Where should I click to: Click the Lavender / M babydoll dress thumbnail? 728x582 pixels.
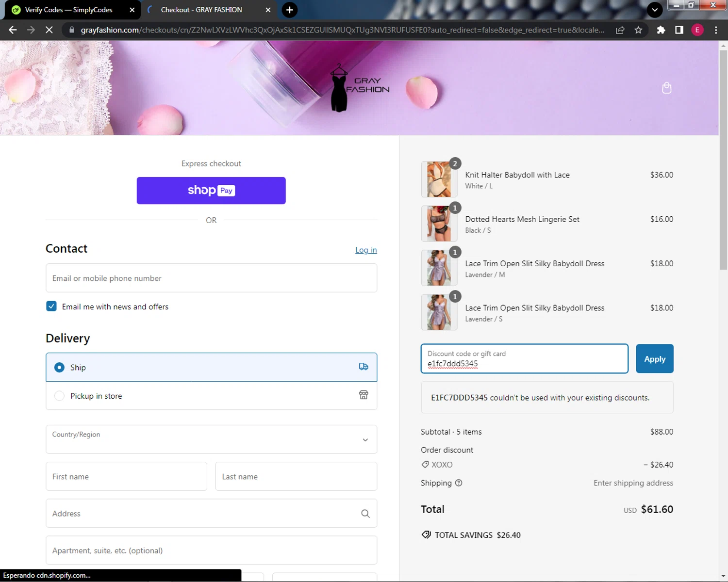click(x=439, y=268)
